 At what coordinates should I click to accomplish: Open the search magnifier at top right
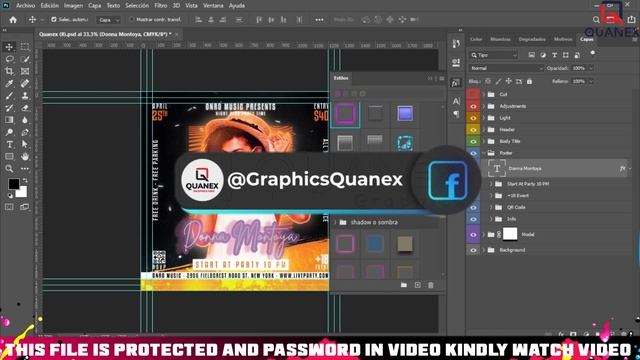(x=596, y=20)
